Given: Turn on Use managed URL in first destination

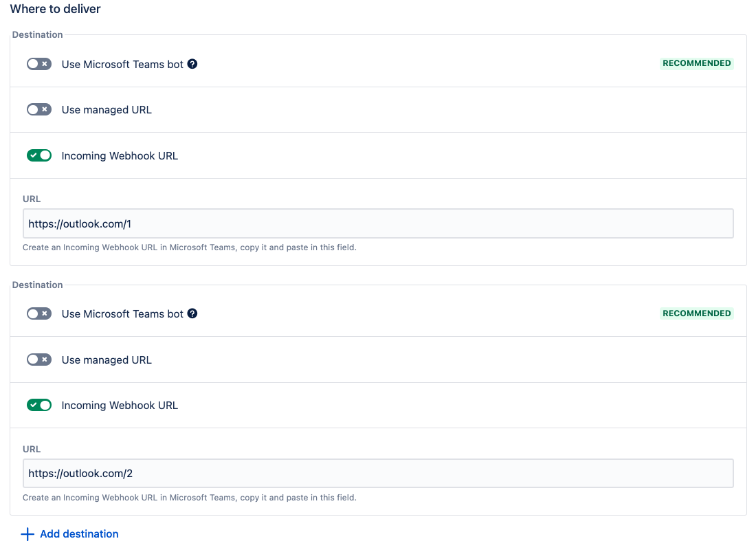Looking at the screenshot, I should 39,109.
